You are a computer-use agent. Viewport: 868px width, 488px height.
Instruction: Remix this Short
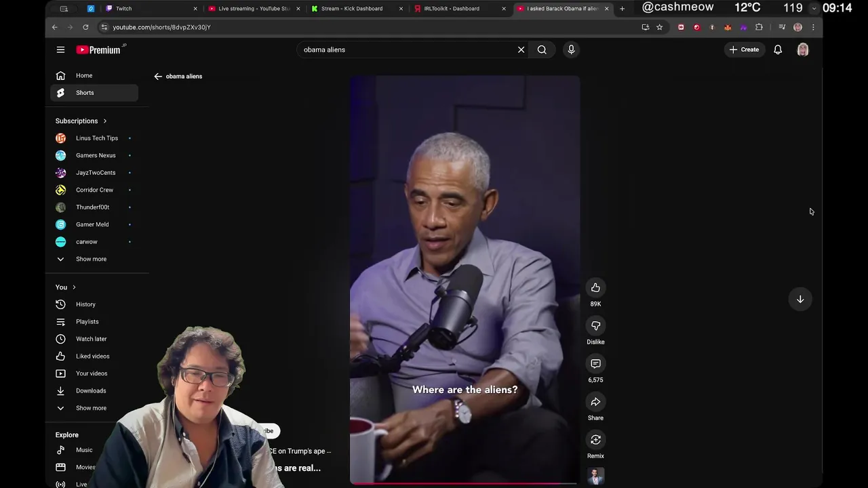pos(595,439)
